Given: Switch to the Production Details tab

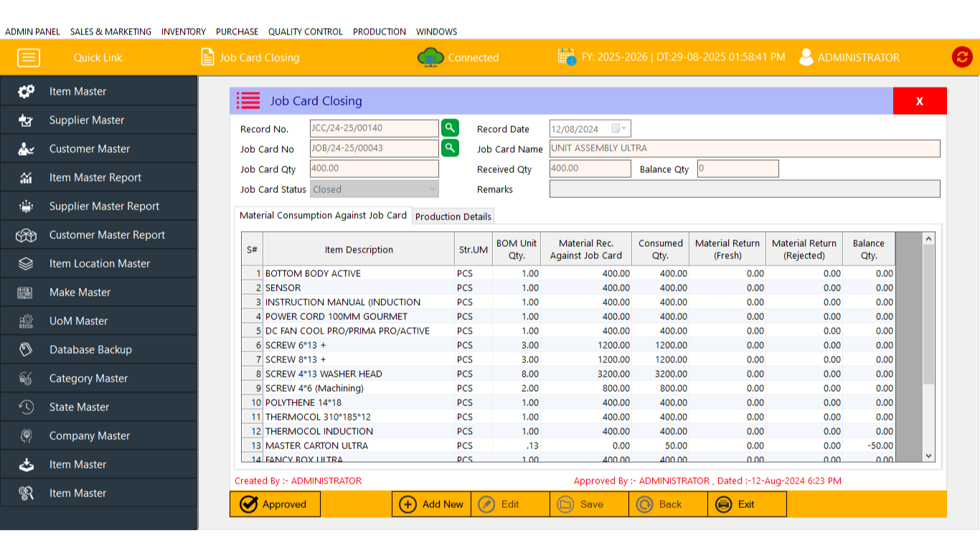Looking at the screenshot, I should point(453,217).
